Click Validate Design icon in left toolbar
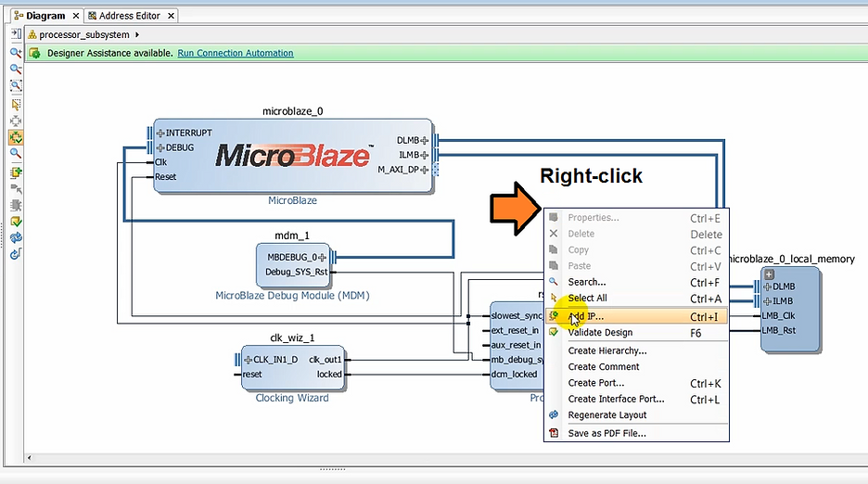This screenshot has width=868, height=484. coord(16,222)
